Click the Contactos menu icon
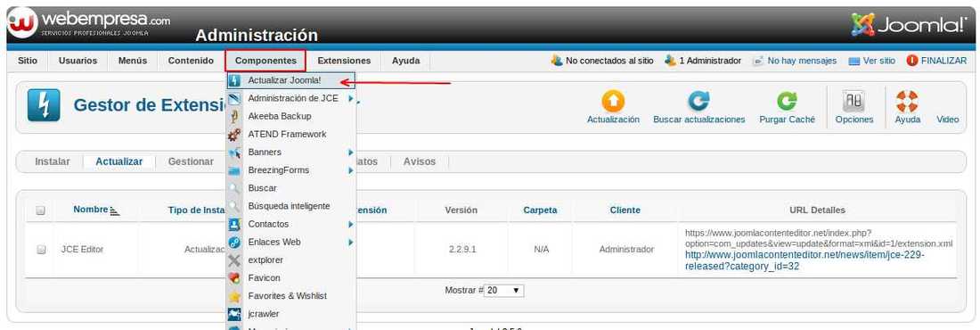Image resolution: width=980 pixels, height=330 pixels. pos(234,224)
